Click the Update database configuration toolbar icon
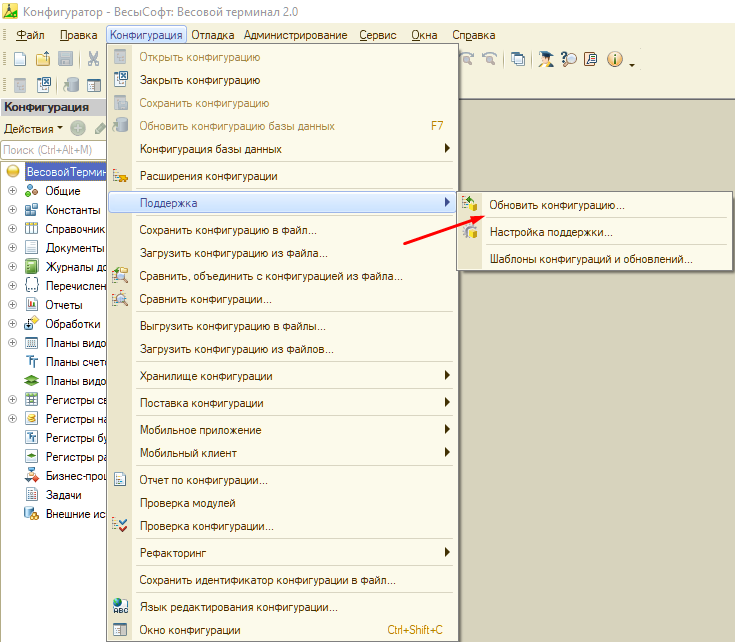 [71, 86]
